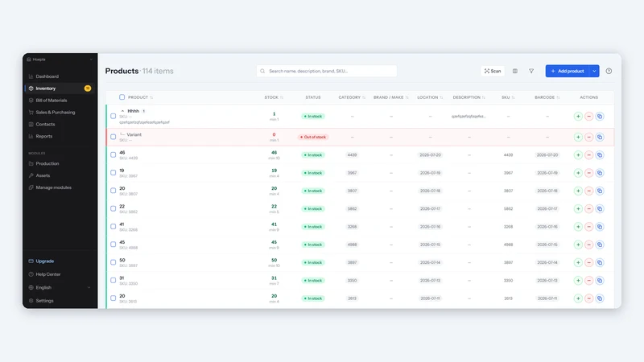The image size is (644, 362).
Task: Focus the product search field
Action: 327,71
